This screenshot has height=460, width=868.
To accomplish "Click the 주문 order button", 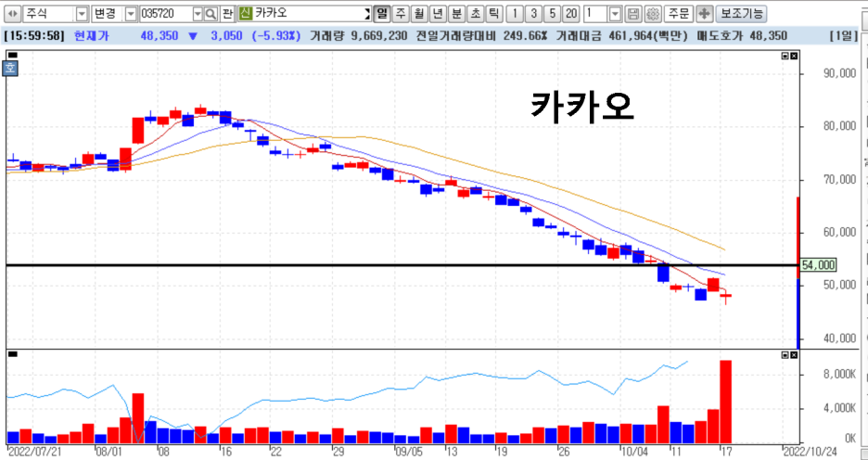I will coord(678,13).
